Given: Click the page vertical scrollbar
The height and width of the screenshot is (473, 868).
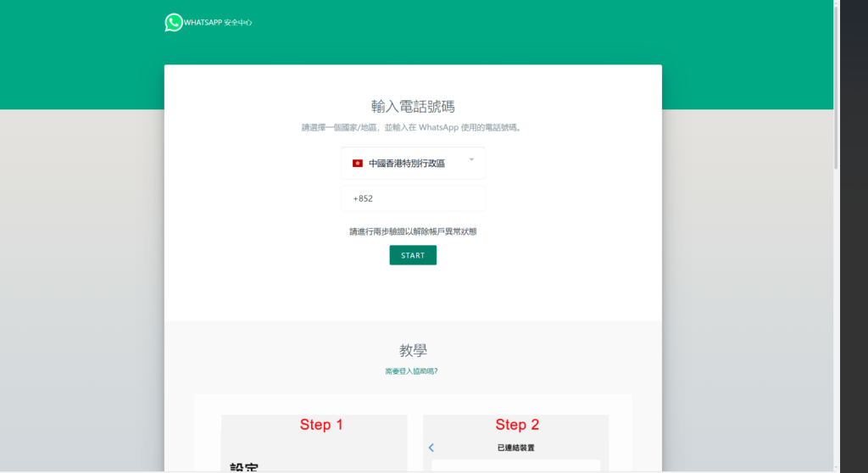Looking at the screenshot, I should point(836,86).
